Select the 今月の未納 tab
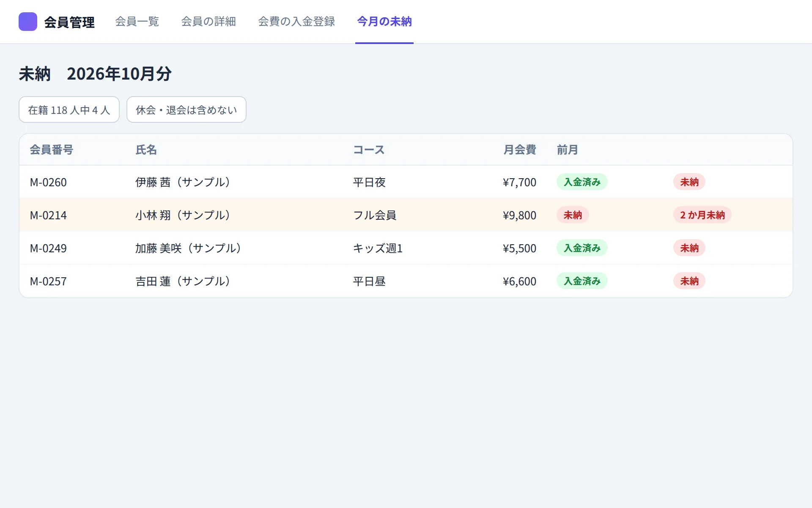 click(x=384, y=22)
